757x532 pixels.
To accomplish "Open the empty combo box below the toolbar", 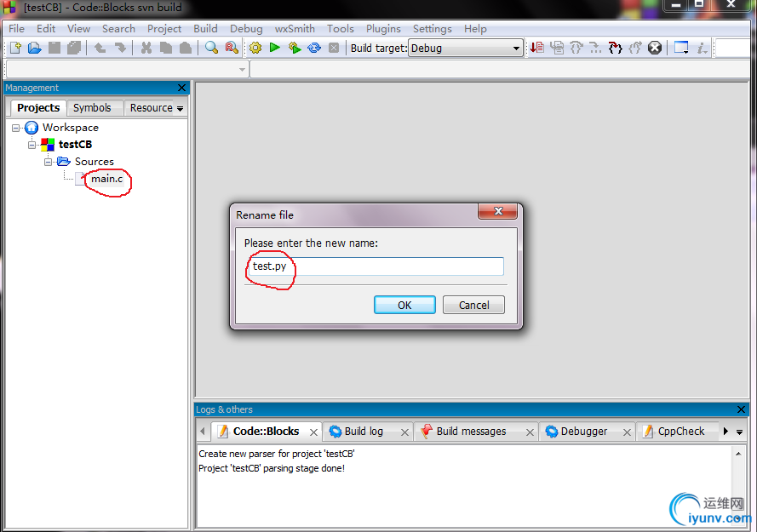I will [x=127, y=70].
